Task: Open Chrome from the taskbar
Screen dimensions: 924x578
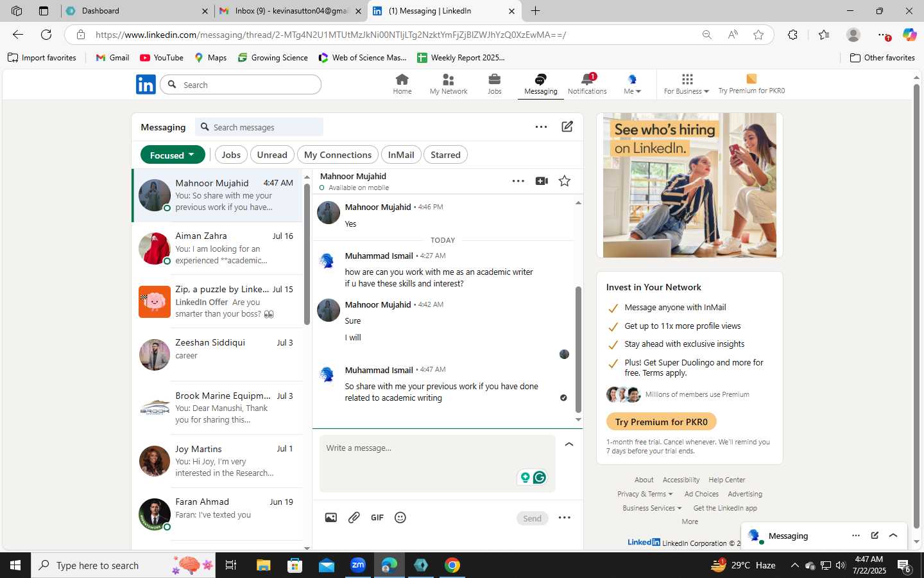Action: coord(452,565)
